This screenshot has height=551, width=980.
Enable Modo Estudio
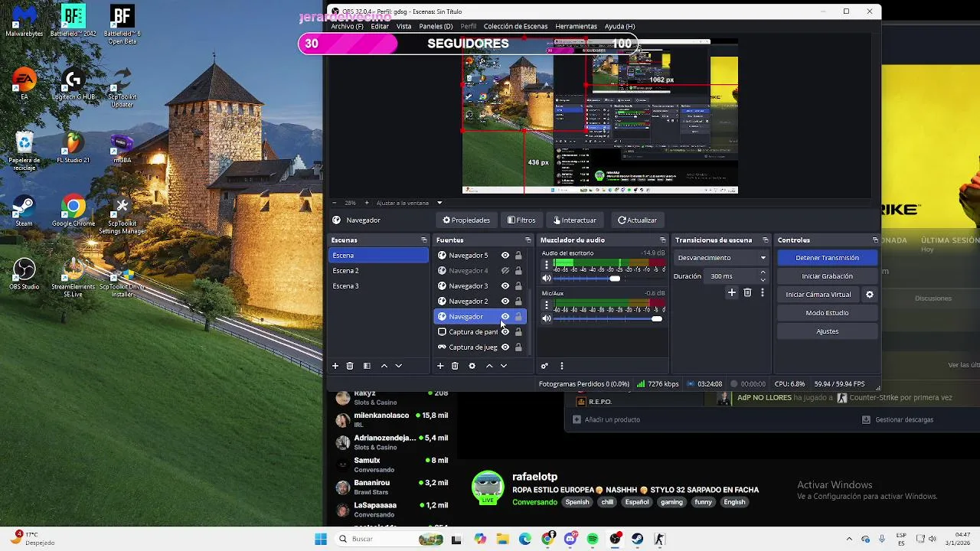pyautogui.click(x=827, y=313)
